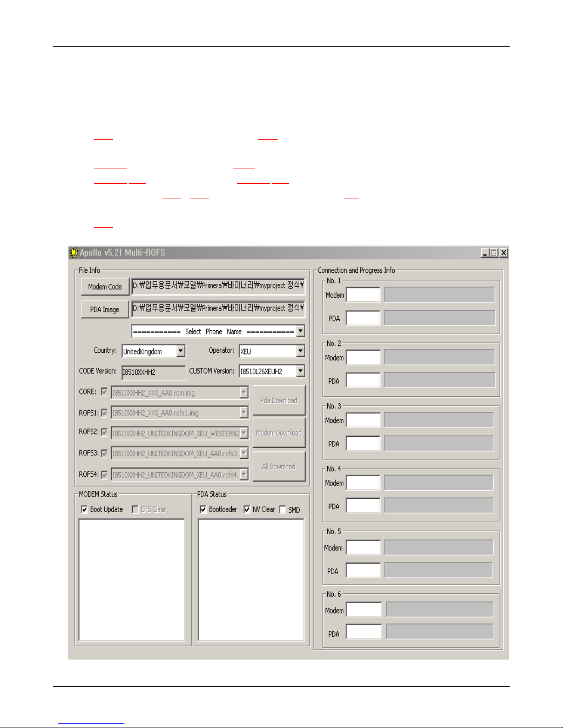Viewport: 563px width, 728px height.
Task: Click the Apollo app icon in title bar
Action: pyautogui.click(x=74, y=253)
